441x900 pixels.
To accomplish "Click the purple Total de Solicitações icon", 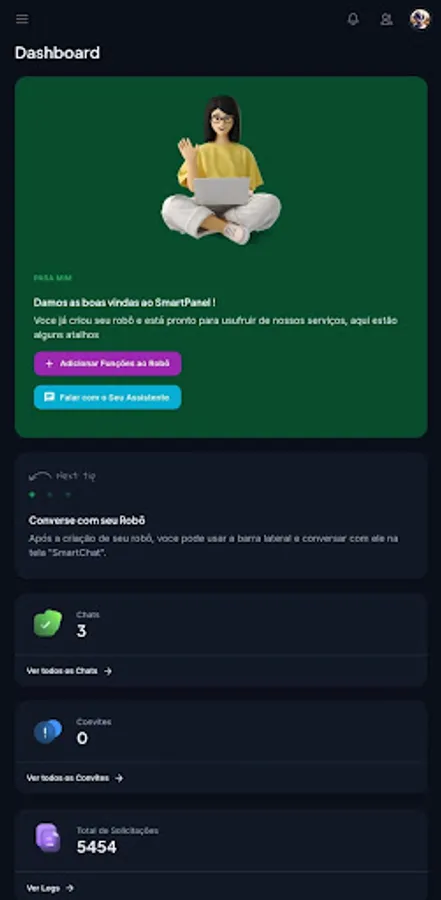I will [48, 838].
